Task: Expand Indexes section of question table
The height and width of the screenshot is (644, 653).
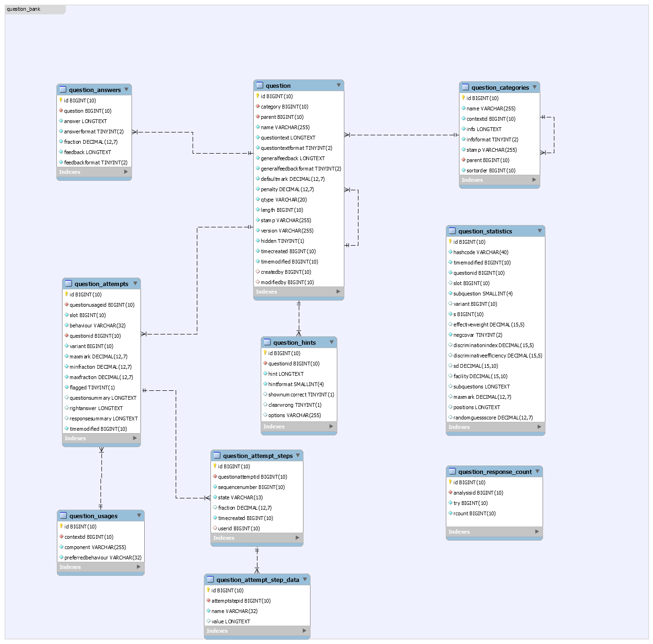Action: (x=338, y=292)
